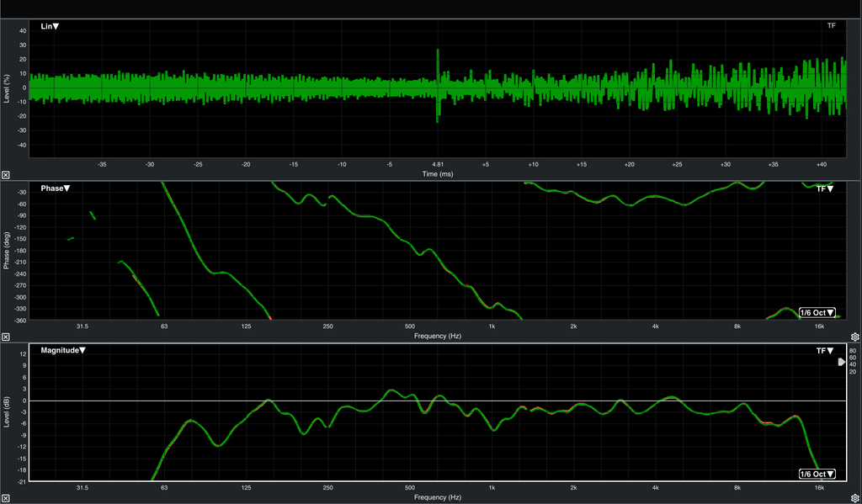The image size is (862, 504).
Task: Click the coherence threshold slider handle
Action: pyautogui.click(x=841, y=363)
